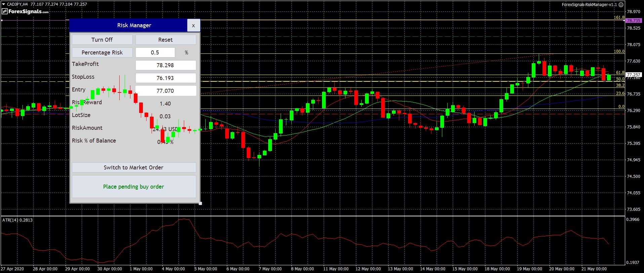The height and width of the screenshot is (273, 644).
Task: Click the 38.2 Fibonacci level label
Action: coord(620,85)
